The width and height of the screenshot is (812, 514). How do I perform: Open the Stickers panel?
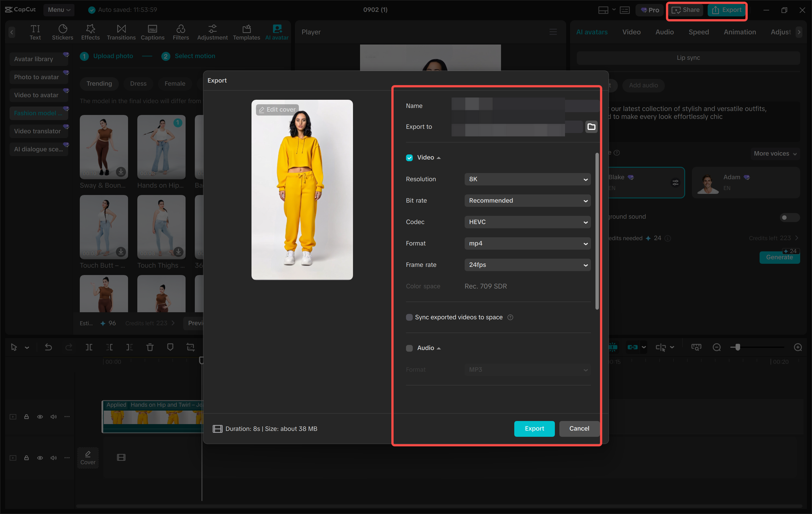[62, 32]
